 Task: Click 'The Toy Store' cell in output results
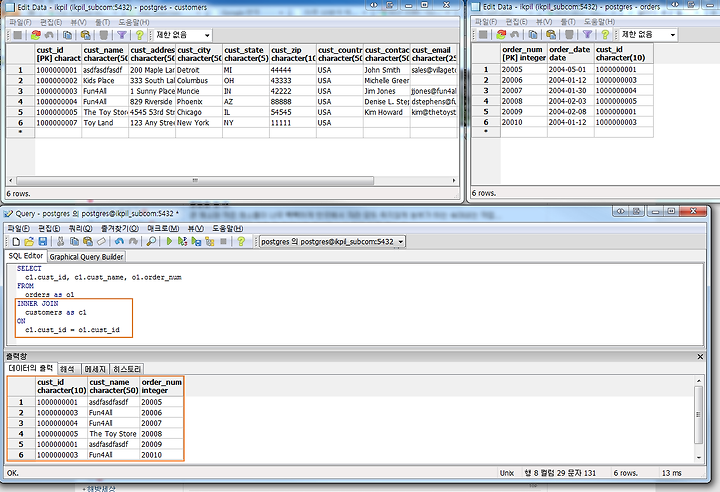[x=113, y=434]
